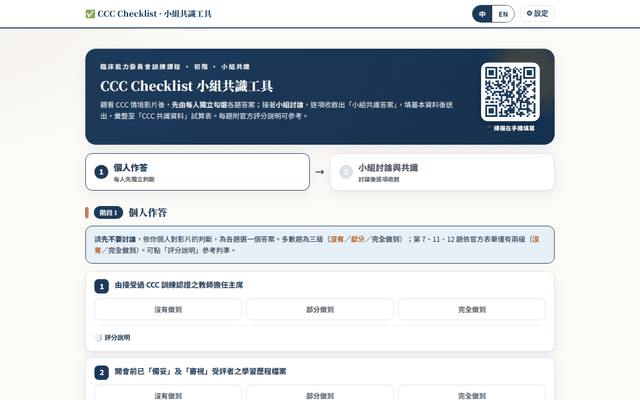Switch language to EN
This screenshot has width=640, height=400.
503,14
